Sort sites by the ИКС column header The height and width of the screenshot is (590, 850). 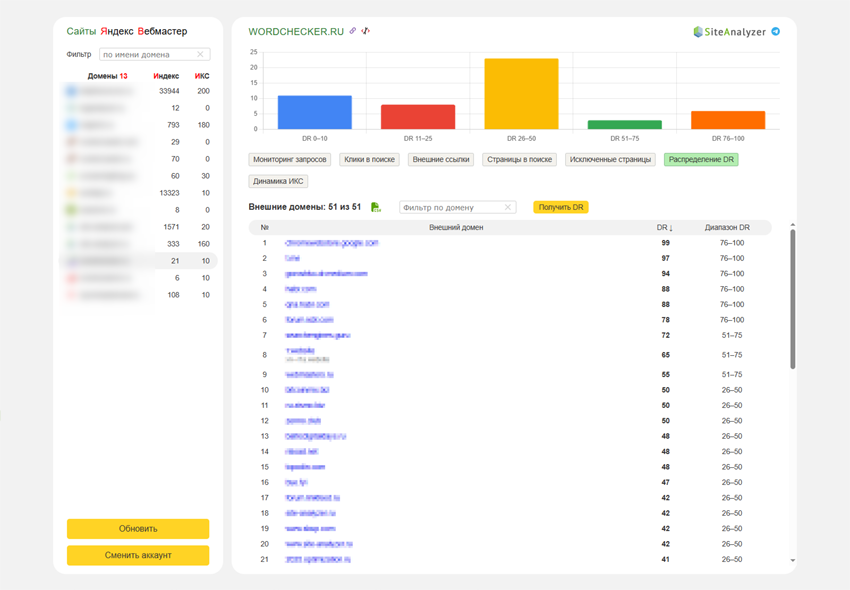[x=202, y=76]
